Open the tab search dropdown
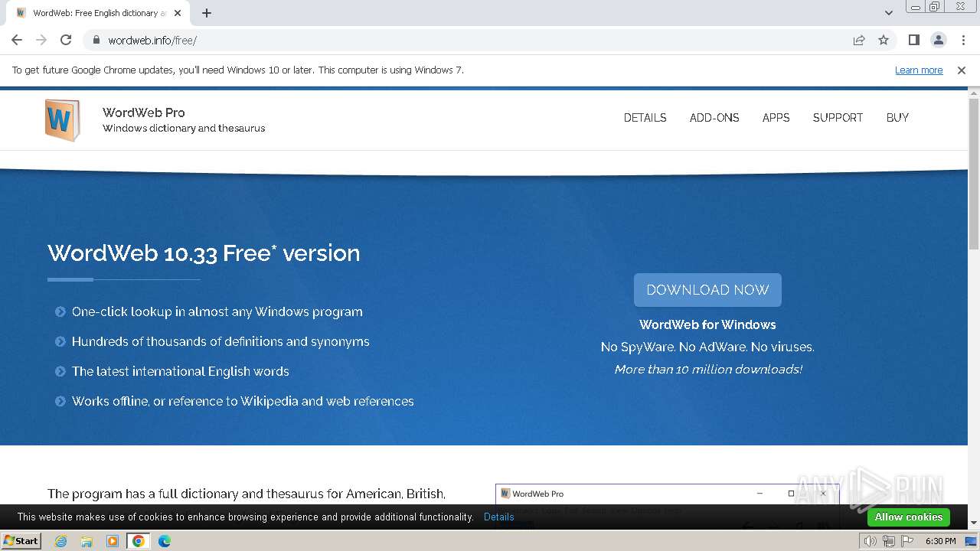 pyautogui.click(x=889, y=13)
